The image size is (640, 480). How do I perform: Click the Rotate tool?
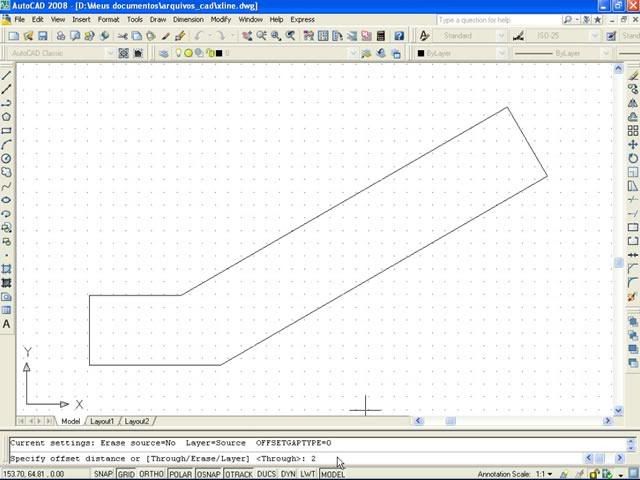pos(633,158)
